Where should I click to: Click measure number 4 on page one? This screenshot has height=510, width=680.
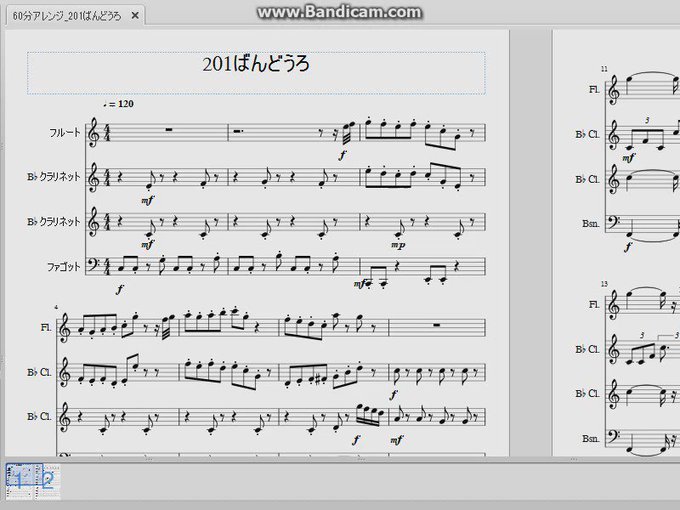click(x=56, y=307)
